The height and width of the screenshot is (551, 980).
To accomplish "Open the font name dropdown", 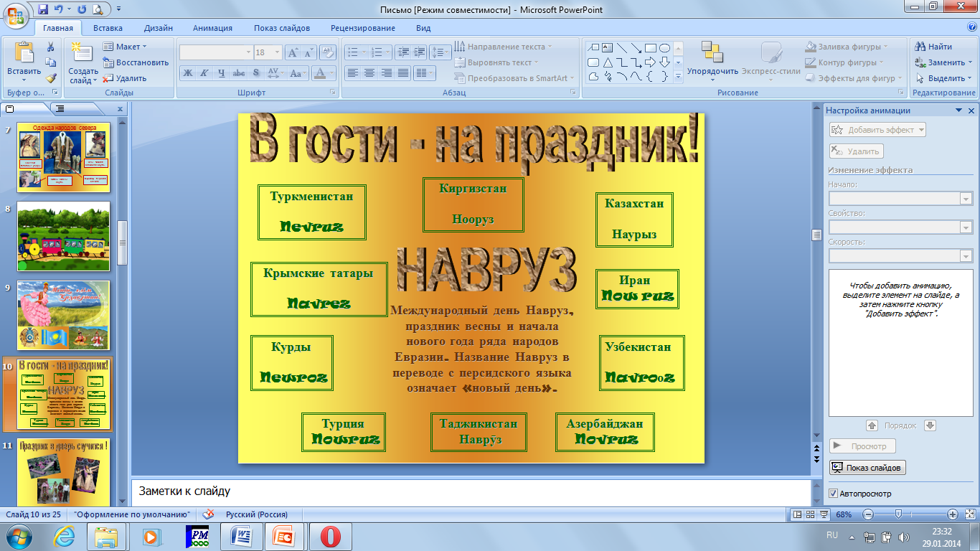I will coord(248,52).
